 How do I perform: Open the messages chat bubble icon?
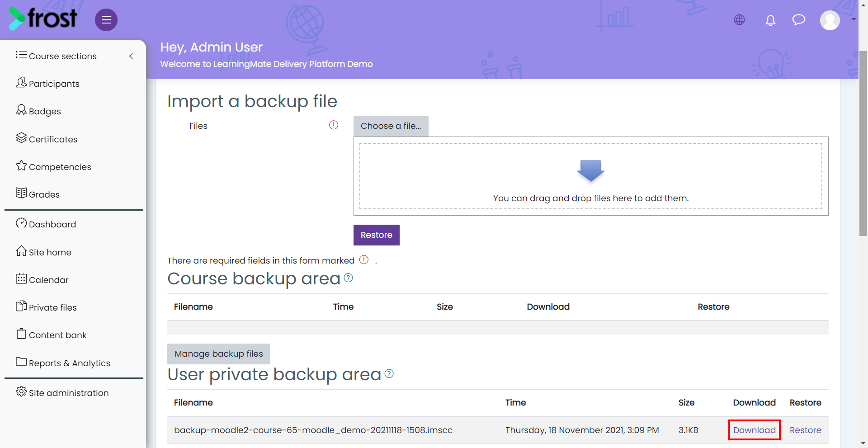[799, 19]
